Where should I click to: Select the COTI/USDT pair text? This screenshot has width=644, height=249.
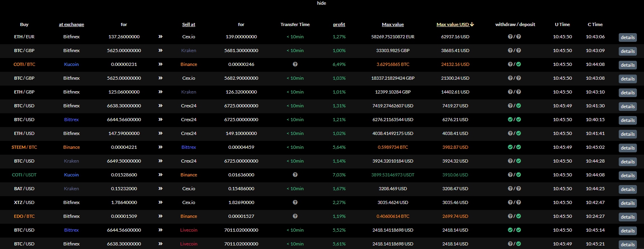tap(24, 175)
